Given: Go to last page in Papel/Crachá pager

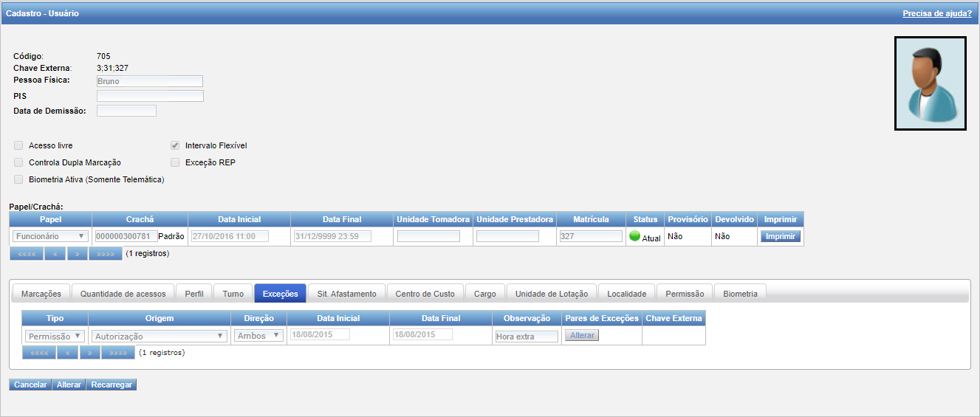Looking at the screenshot, I should pos(106,254).
